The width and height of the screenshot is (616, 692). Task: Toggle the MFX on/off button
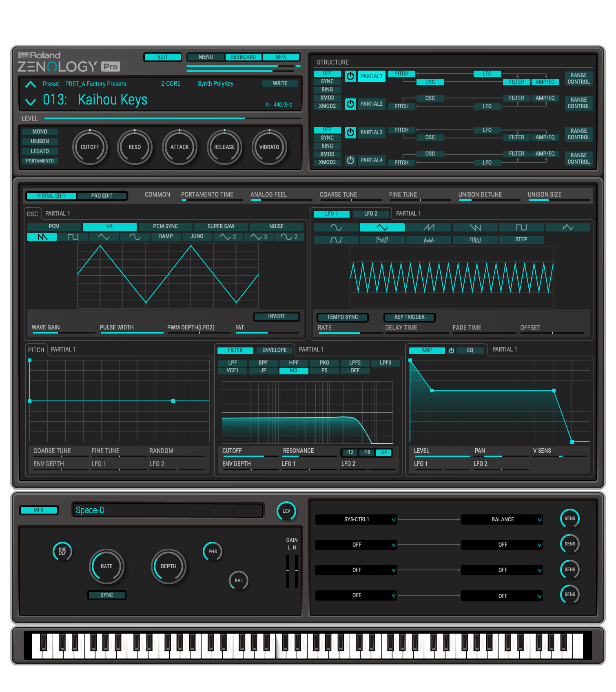(x=39, y=510)
